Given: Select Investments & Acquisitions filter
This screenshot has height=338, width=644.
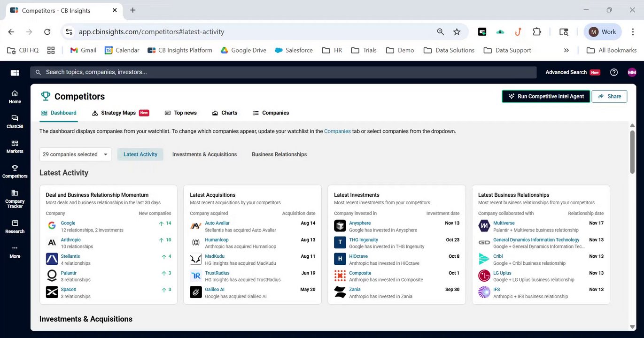Looking at the screenshot, I should (204, 154).
